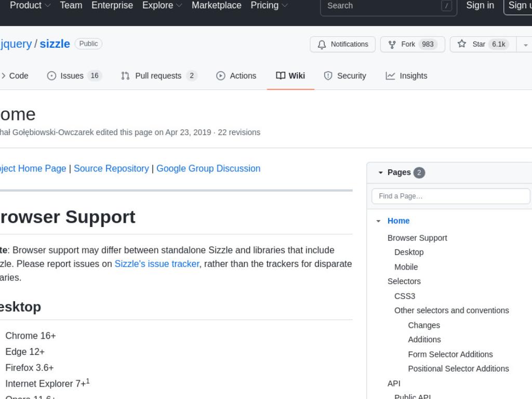Click the Actions play icon
Image resolution: width=532 pixels, height=399 pixels.
coord(220,76)
